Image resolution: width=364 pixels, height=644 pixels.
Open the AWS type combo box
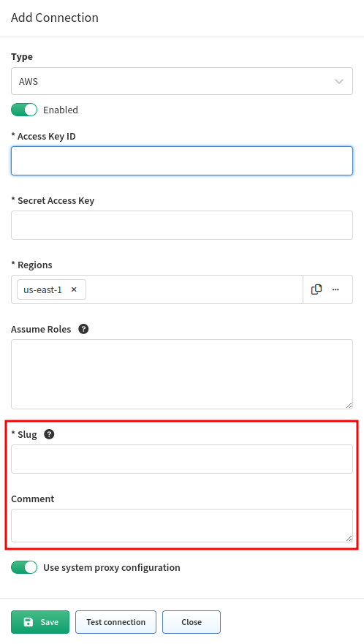(182, 81)
